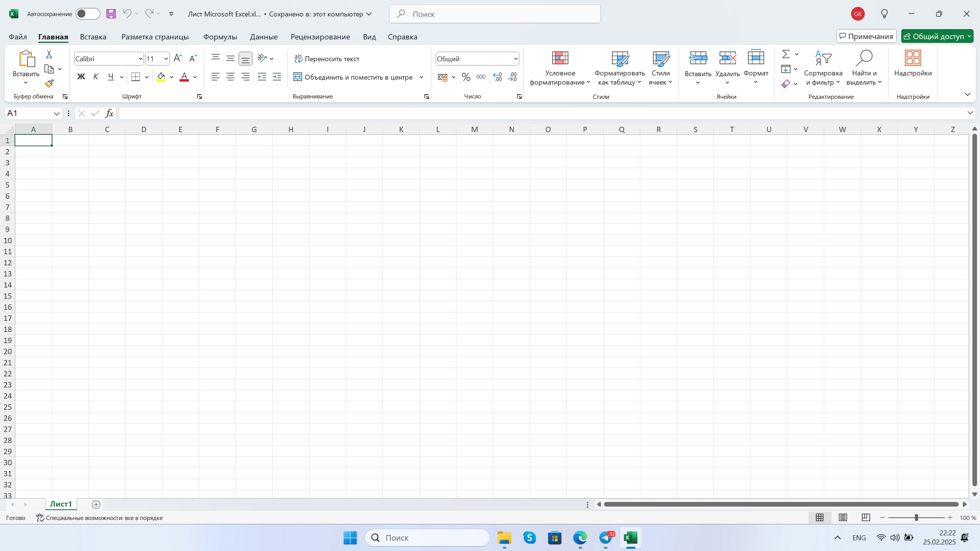The height and width of the screenshot is (551, 980).
Task: Click the Примечания button
Action: coord(866,36)
